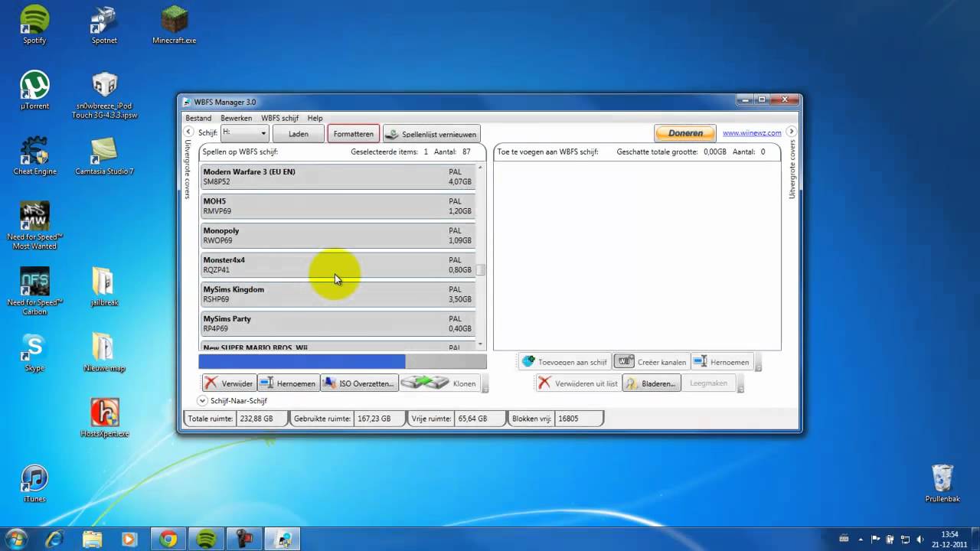Screen dimensions: 980x551
Task: Open the Help menu
Action: click(x=315, y=118)
